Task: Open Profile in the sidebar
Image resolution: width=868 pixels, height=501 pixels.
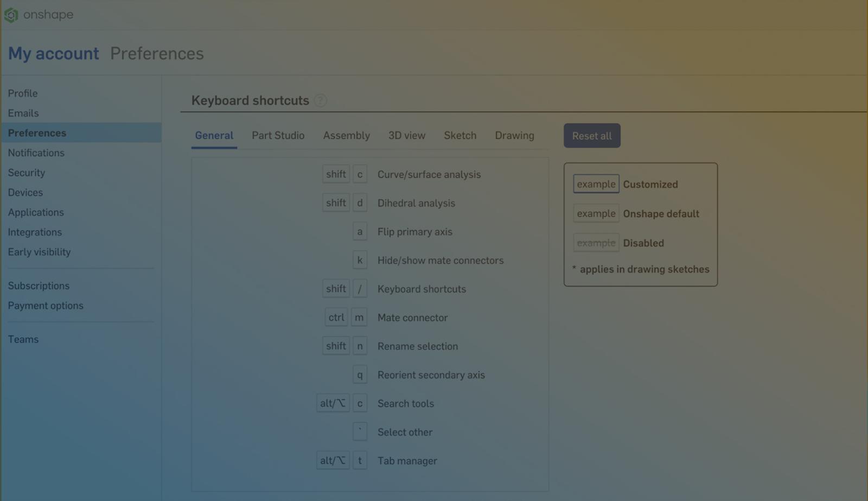Action: click(23, 93)
